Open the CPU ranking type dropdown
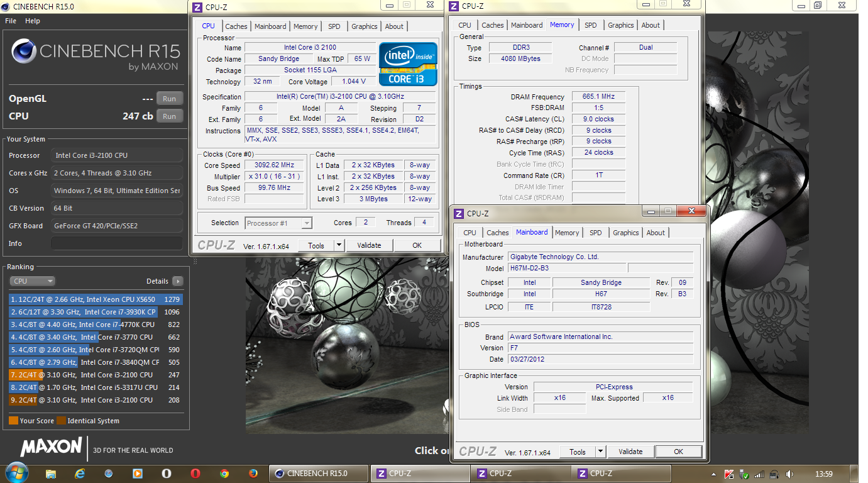 click(x=32, y=281)
